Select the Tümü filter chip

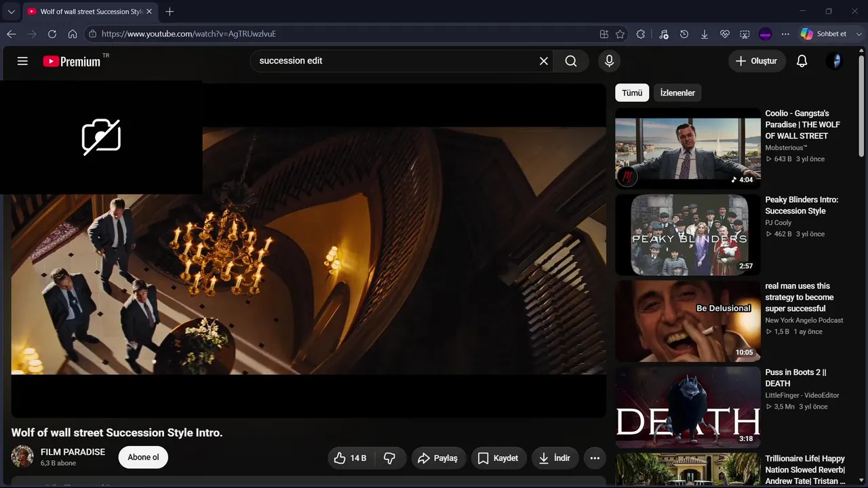pyautogui.click(x=632, y=93)
